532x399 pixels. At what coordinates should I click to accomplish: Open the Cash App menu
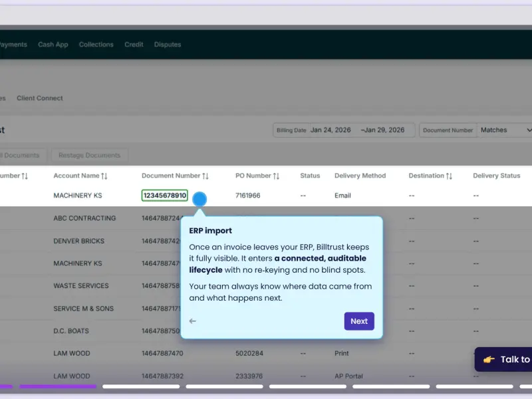click(x=53, y=45)
